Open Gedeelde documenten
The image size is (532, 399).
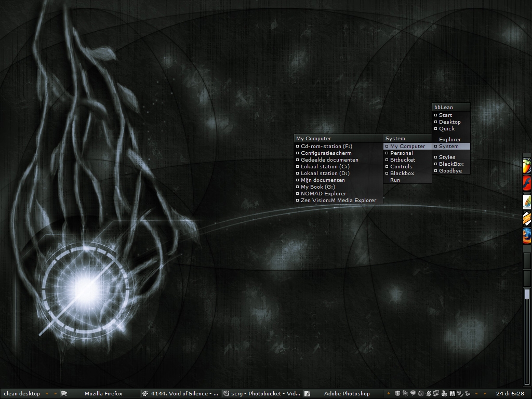[338, 160]
